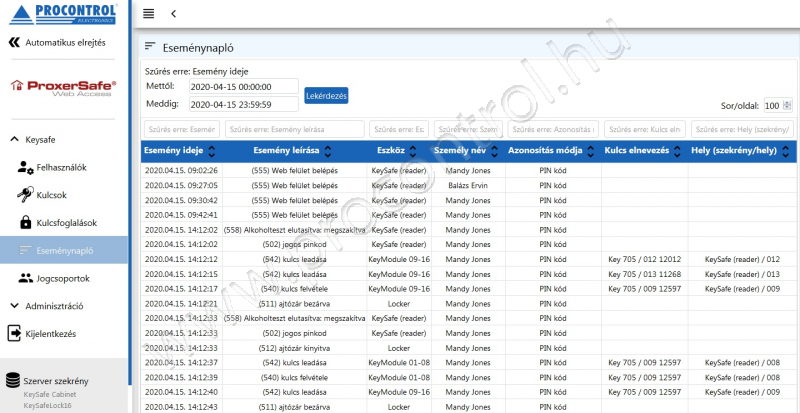
Task: Click the (512) ajtózár kinyitva cell
Action: [294, 348]
